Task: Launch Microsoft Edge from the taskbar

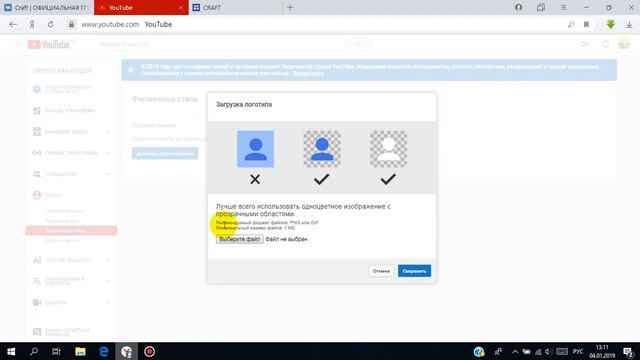Action: (104, 351)
